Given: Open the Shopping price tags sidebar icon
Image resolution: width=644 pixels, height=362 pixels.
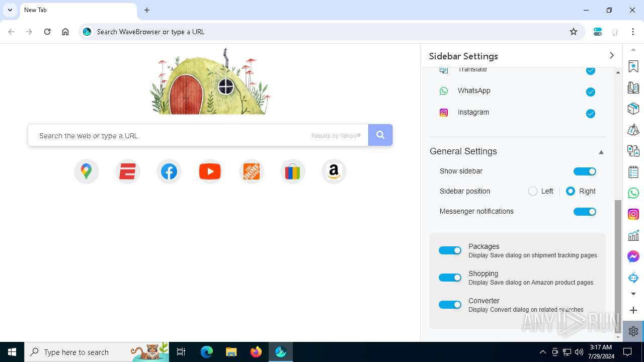Looking at the screenshot, I should tap(633, 130).
